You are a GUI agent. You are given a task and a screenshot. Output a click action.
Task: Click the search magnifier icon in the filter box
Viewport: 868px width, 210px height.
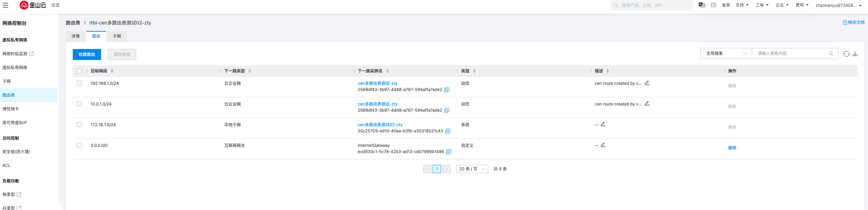[831, 53]
